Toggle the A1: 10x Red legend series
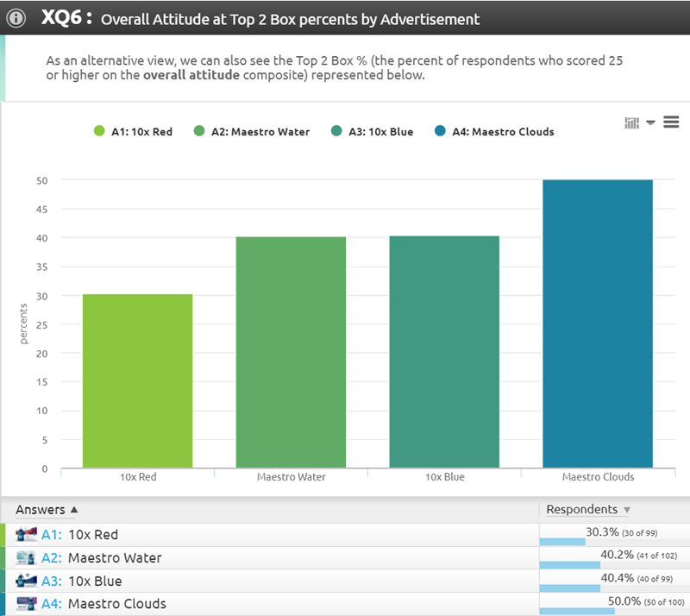 [134, 132]
